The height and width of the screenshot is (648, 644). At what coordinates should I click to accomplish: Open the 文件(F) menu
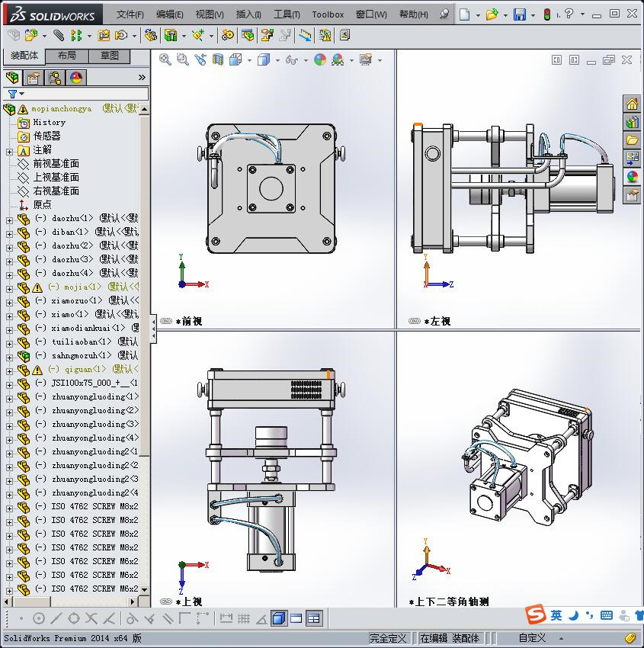click(x=130, y=14)
